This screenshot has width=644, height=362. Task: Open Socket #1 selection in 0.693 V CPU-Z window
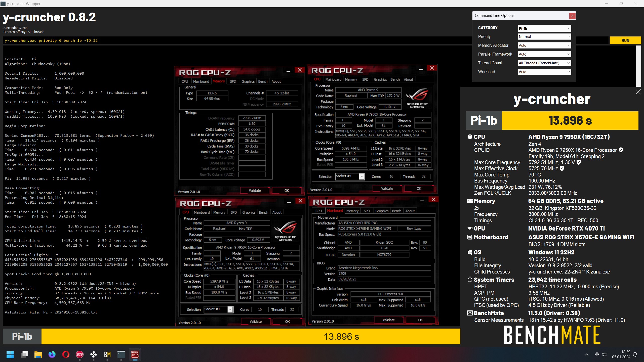click(218, 309)
